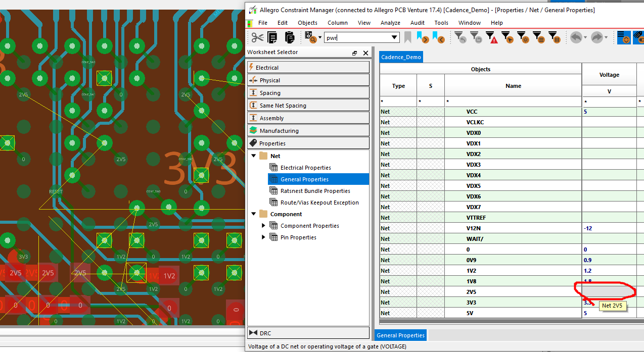
Task: Expand Pin Properties tree node
Action: point(263,237)
